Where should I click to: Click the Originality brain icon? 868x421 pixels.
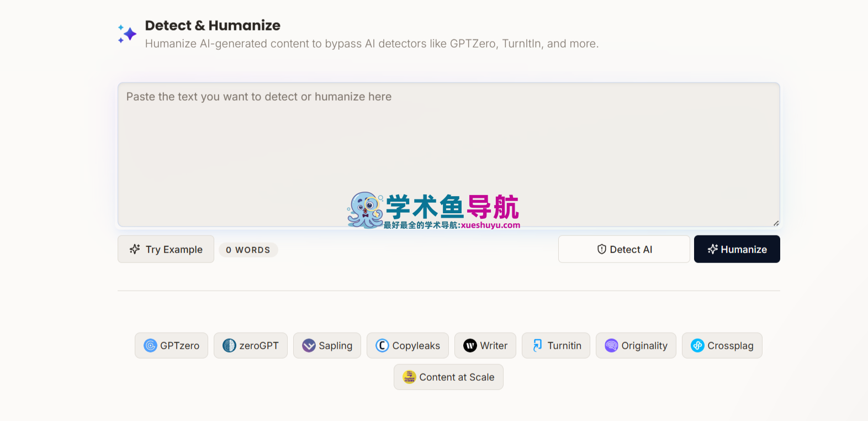point(611,346)
